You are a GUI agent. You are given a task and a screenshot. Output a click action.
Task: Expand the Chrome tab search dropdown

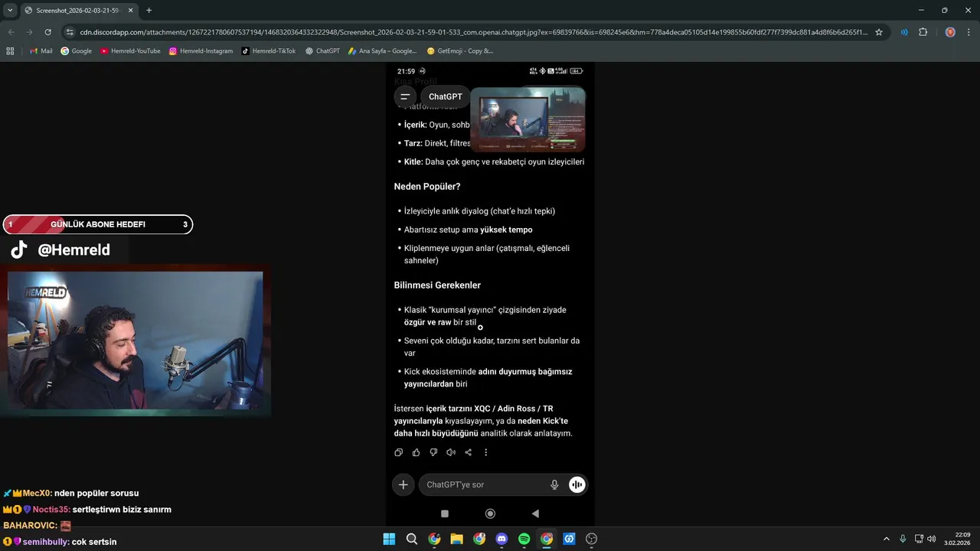click(10, 10)
